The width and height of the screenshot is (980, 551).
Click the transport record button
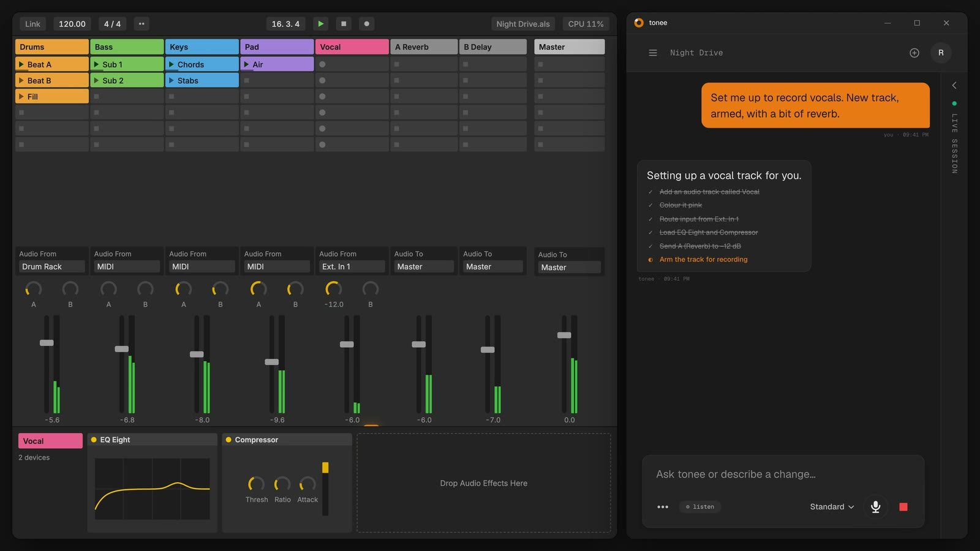tap(366, 24)
